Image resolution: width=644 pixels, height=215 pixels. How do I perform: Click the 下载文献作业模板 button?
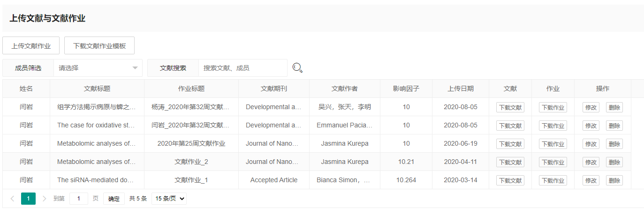tap(99, 46)
